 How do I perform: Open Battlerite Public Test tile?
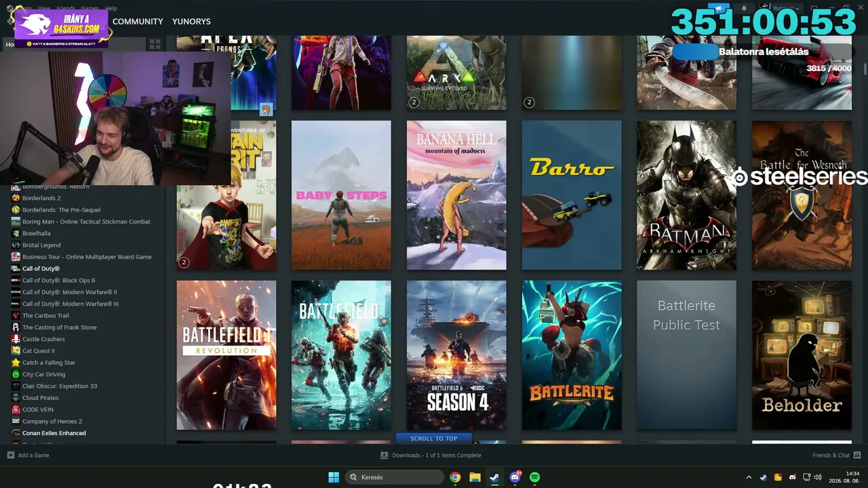pyautogui.click(x=686, y=355)
